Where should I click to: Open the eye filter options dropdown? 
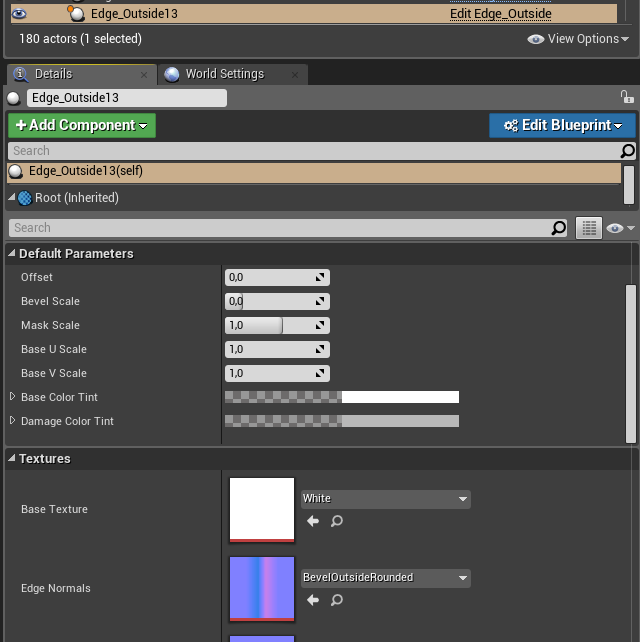[621, 228]
